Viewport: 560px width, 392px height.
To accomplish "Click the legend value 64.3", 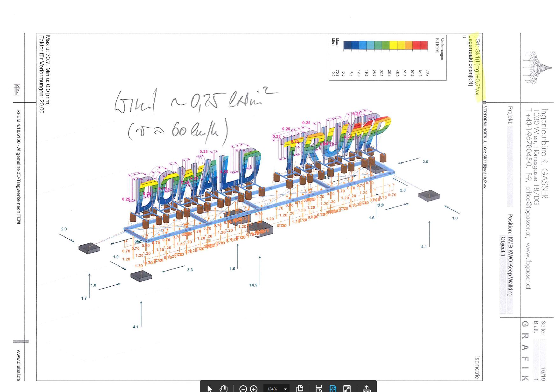I will tap(420, 73).
